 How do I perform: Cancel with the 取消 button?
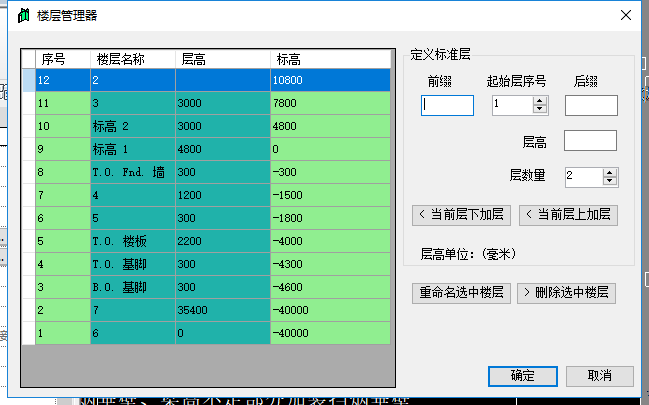coord(600,376)
